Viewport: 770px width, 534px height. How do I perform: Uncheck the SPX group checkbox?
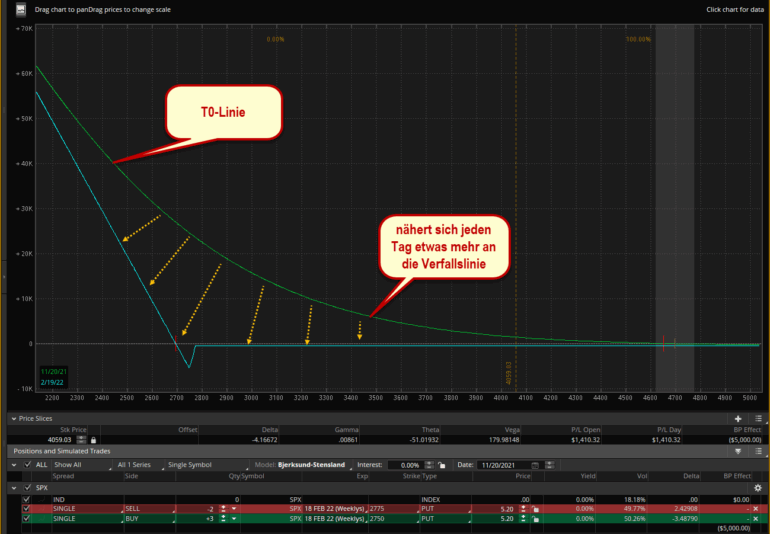pos(27,487)
